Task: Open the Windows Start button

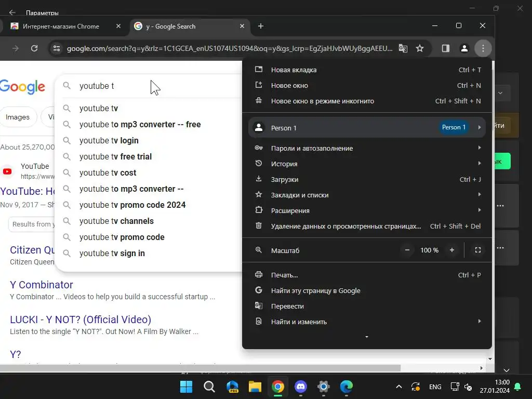Action: [x=186, y=387]
